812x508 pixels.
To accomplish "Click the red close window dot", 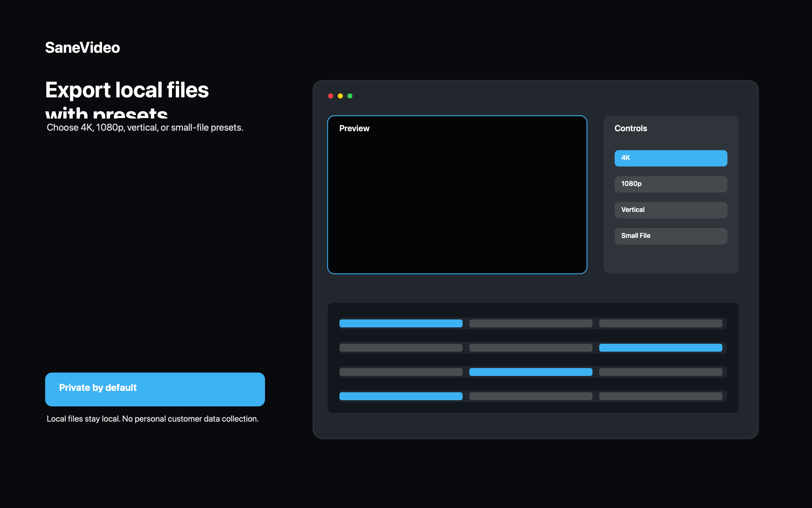I will point(330,96).
